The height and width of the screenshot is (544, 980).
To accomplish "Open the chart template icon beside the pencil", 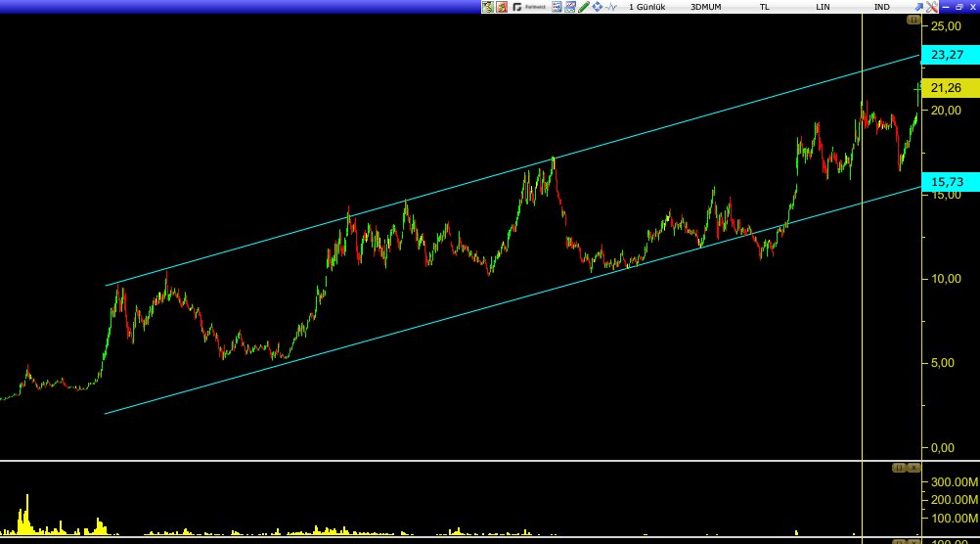I will tap(570, 7).
